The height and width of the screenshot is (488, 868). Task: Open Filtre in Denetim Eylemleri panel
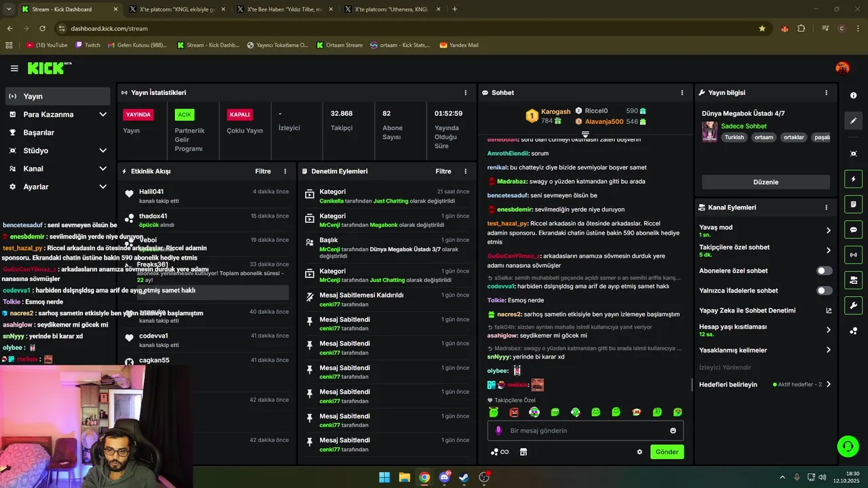tap(443, 171)
